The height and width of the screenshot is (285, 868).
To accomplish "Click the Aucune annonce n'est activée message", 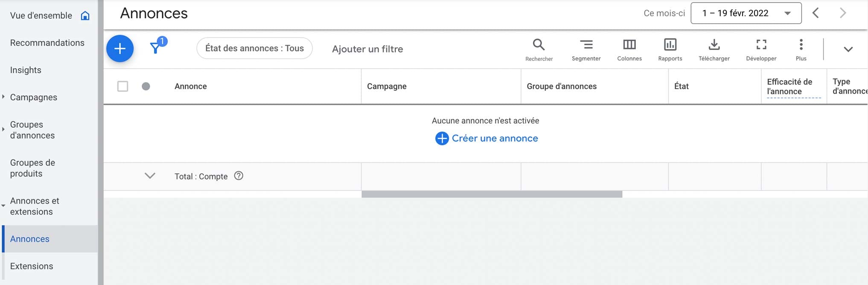I will pos(485,121).
